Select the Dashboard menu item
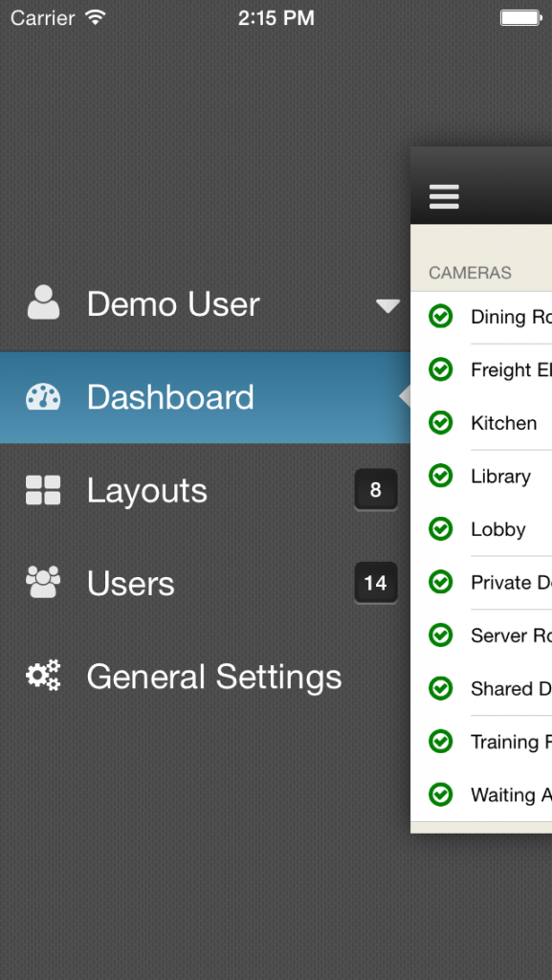 (170, 396)
